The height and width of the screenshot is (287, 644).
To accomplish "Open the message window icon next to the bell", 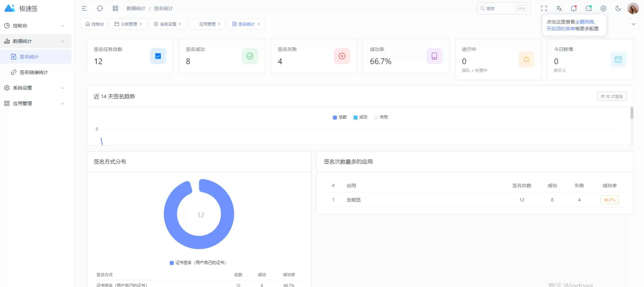I will pyautogui.click(x=589, y=8).
